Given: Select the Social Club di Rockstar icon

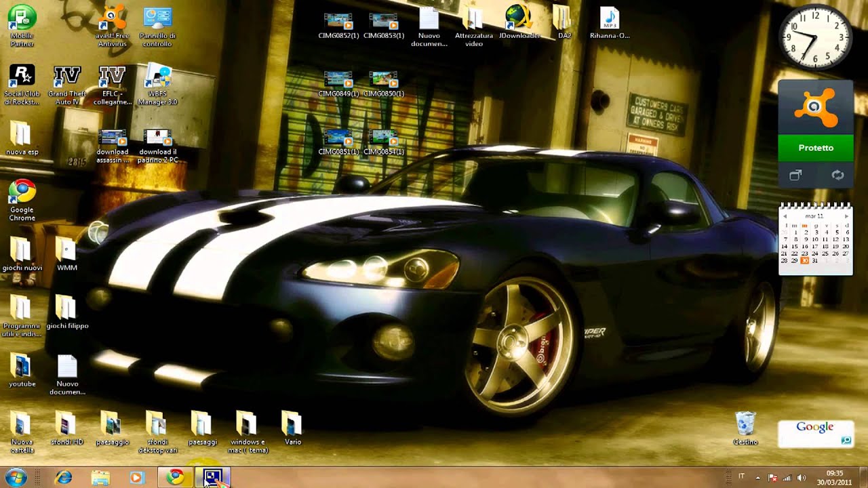Looking at the screenshot, I should click(x=22, y=85).
